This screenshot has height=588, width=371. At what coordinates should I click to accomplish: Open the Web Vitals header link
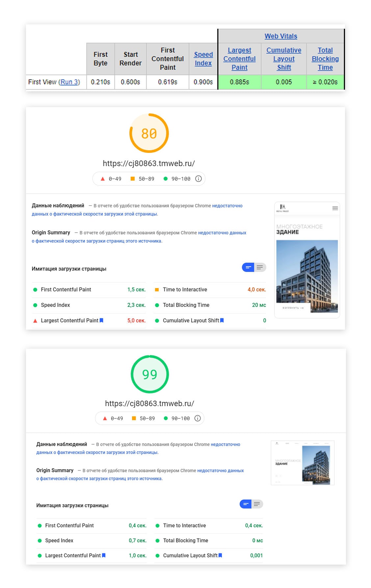[x=281, y=36]
